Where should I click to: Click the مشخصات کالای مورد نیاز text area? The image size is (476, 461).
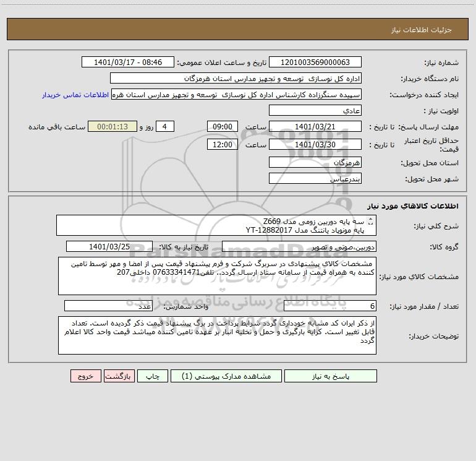(217, 276)
